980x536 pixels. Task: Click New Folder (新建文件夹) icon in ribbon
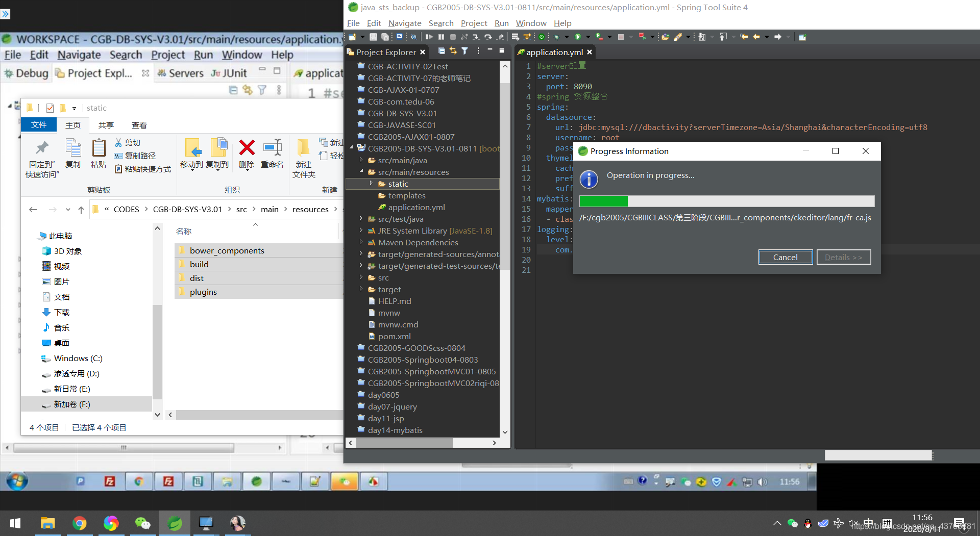(x=304, y=148)
